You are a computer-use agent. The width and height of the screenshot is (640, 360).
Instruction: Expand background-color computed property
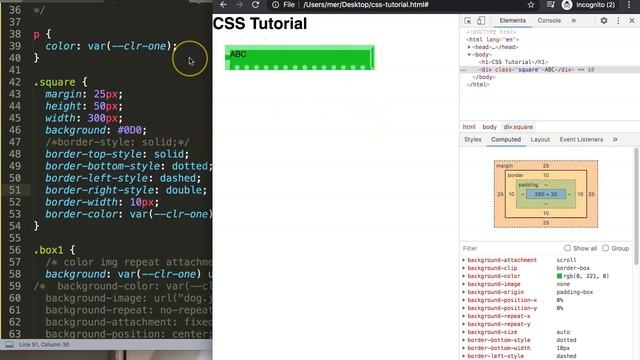pos(464,276)
